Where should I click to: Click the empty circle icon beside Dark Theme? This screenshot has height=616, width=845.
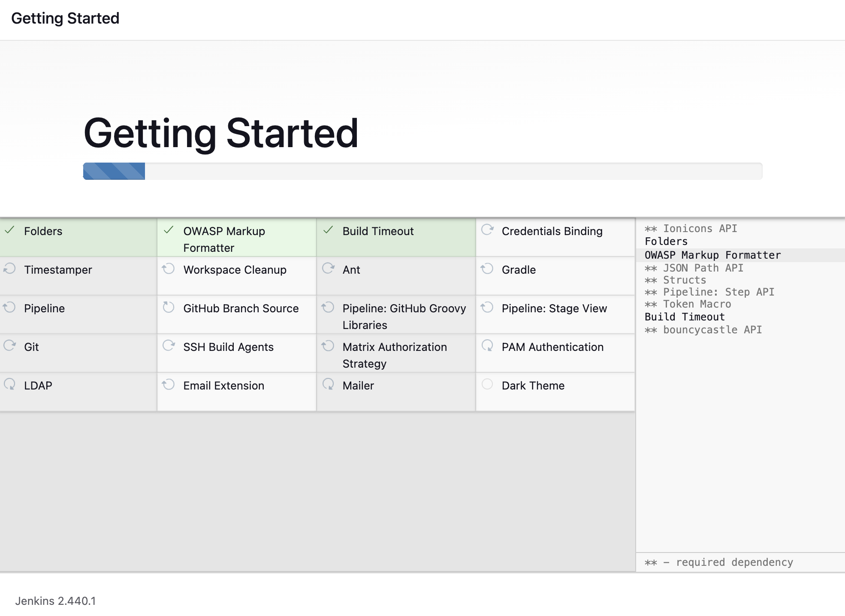tap(487, 384)
